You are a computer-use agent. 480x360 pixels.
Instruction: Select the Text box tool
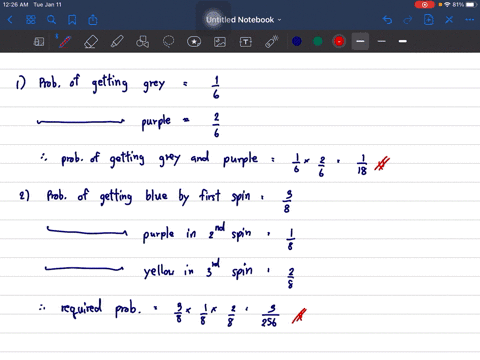(246, 42)
